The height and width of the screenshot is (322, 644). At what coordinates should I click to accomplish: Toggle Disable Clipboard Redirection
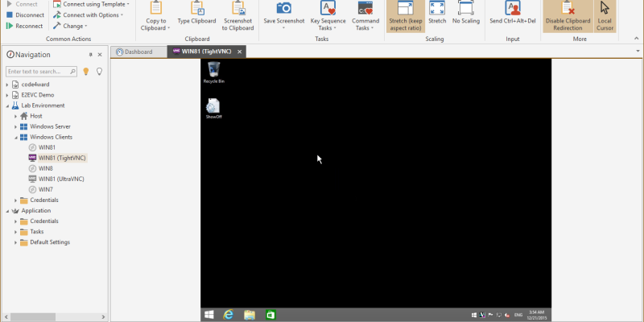568,8
